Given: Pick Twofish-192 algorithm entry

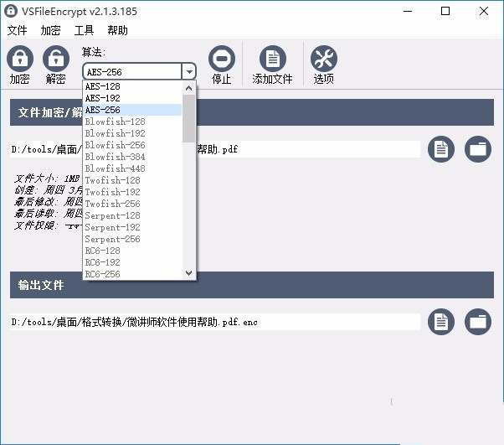Looking at the screenshot, I should [x=132, y=192].
